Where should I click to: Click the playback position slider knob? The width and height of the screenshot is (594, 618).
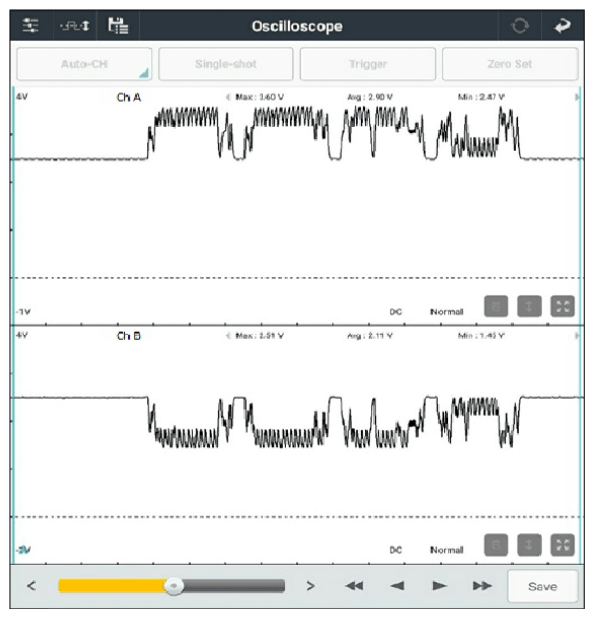tap(173, 586)
